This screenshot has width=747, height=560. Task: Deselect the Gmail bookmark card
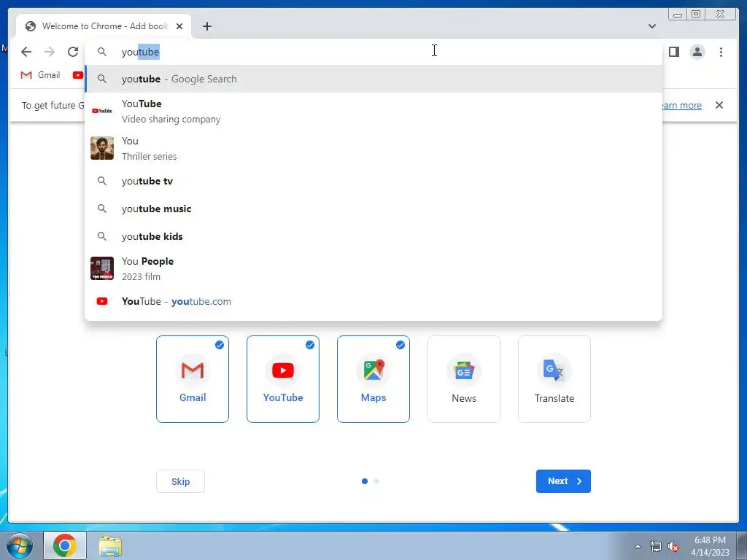193,379
